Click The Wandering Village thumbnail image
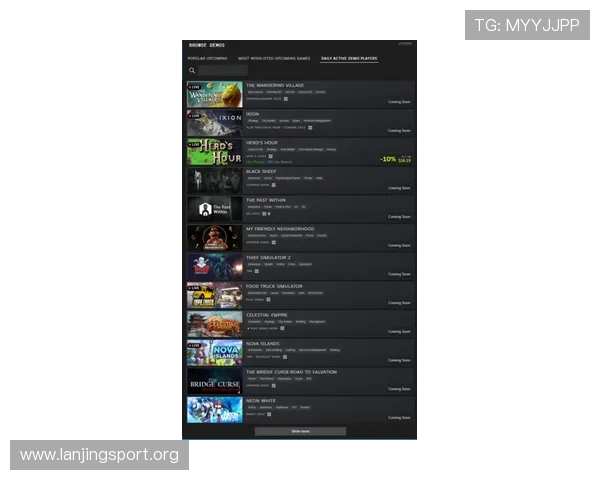 point(215,94)
